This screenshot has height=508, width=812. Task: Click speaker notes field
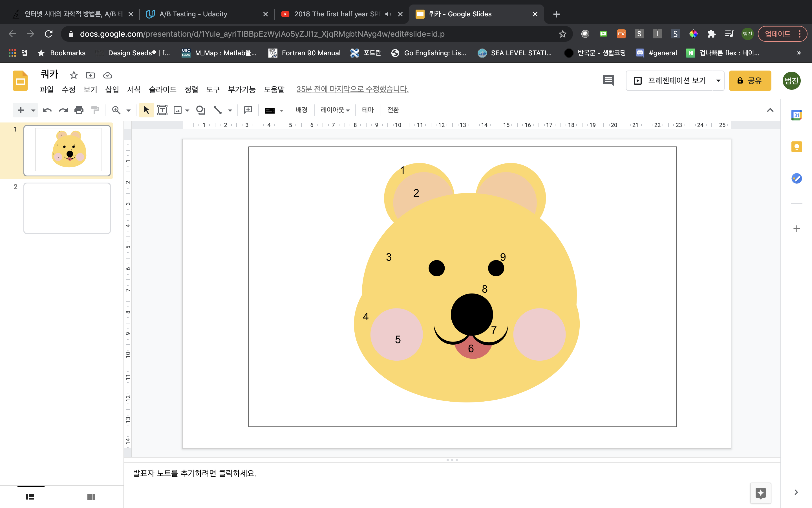pyautogui.click(x=452, y=473)
